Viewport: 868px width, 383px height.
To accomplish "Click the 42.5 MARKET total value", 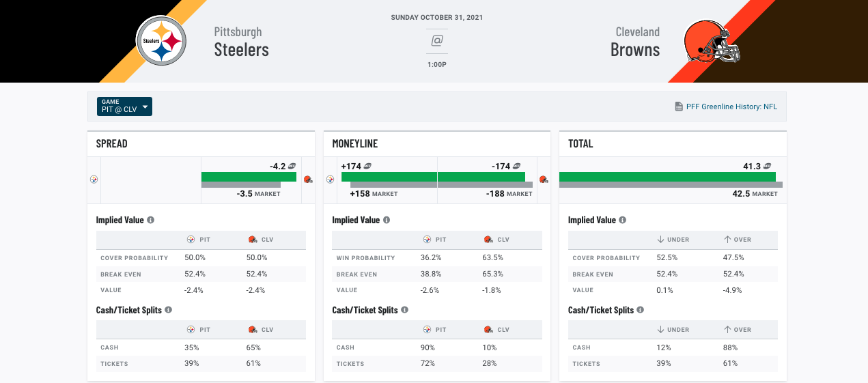I will pyautogui.click(x=755, y=194).
